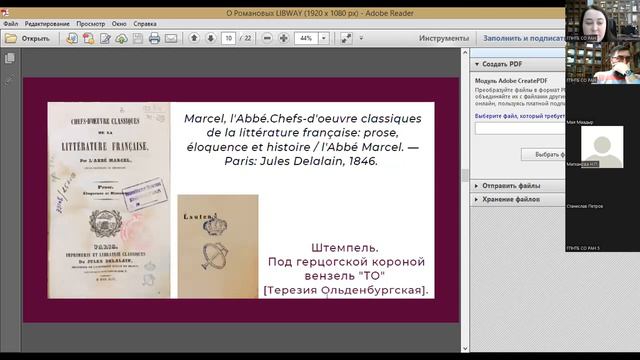Click the [Терезия Ольденбургская] text line

(346, 290)
